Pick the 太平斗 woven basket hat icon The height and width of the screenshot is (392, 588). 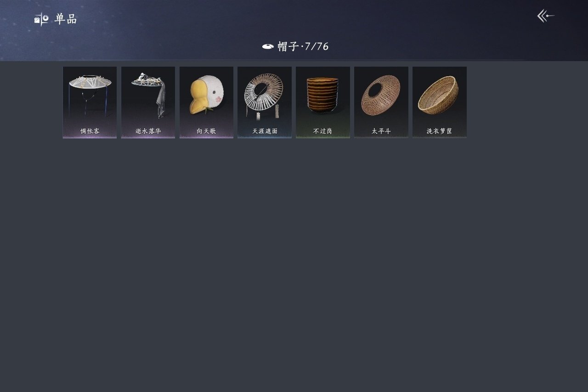pyautogui.click(x=381, y=95)
